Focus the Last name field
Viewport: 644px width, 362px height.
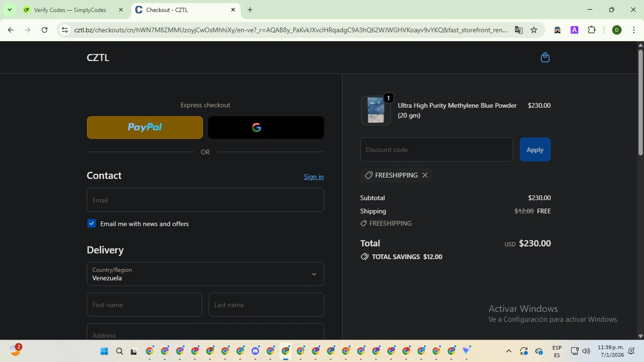point(266,305)
